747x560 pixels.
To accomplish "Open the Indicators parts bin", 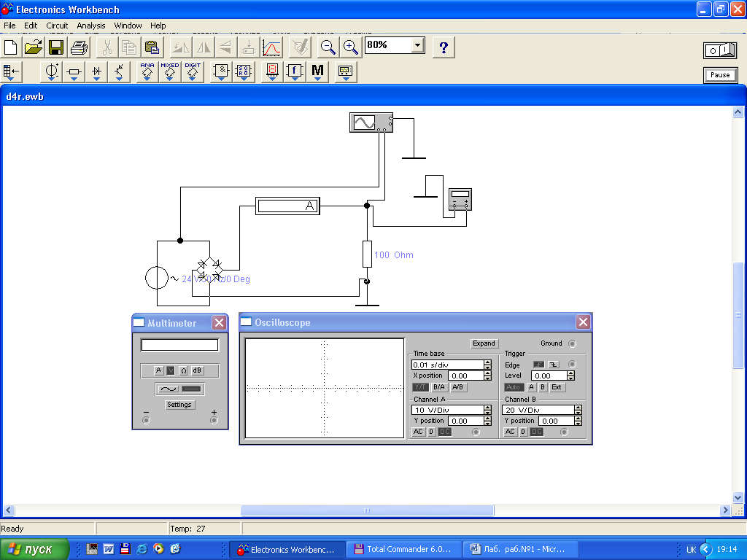I will 272,72.
